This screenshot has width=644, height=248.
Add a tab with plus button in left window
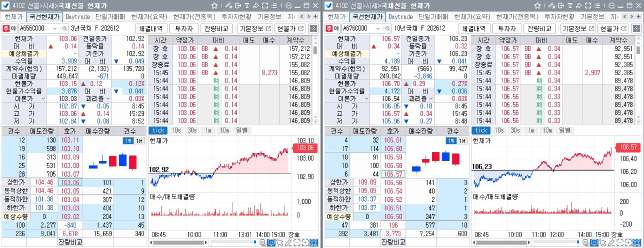coord(316,17)
